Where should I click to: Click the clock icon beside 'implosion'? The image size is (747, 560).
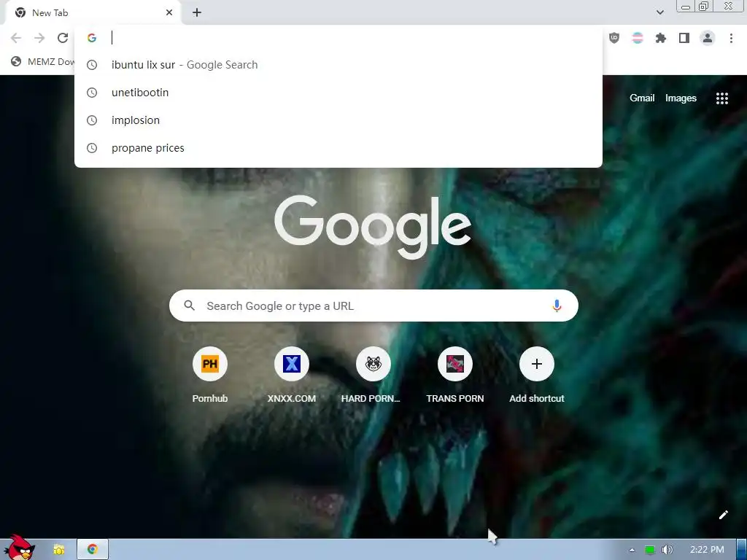pyautogui.click(x=92, y=120)
